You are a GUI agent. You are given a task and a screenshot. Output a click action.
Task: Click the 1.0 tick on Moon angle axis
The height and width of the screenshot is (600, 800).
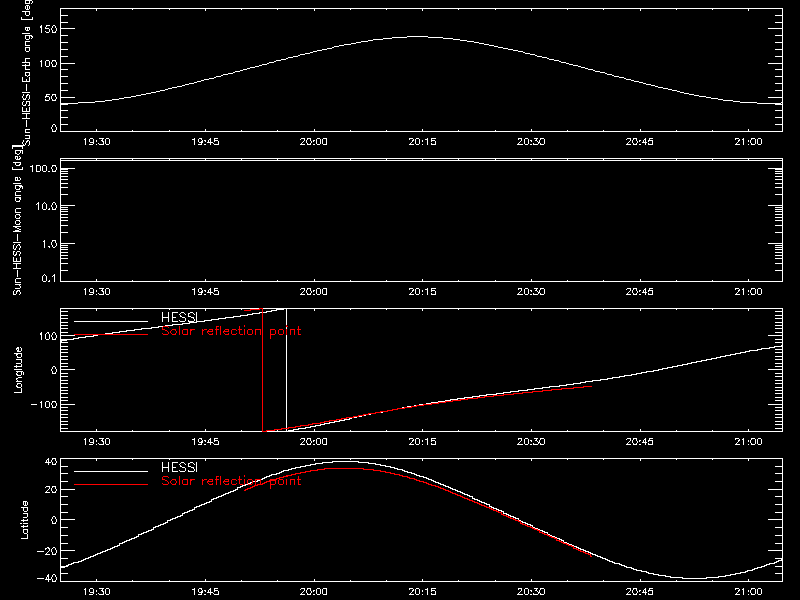[49, 244]
